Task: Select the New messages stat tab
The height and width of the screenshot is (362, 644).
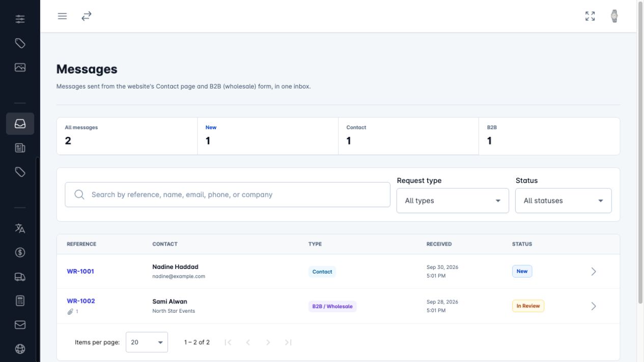Action: coord(268,136)
